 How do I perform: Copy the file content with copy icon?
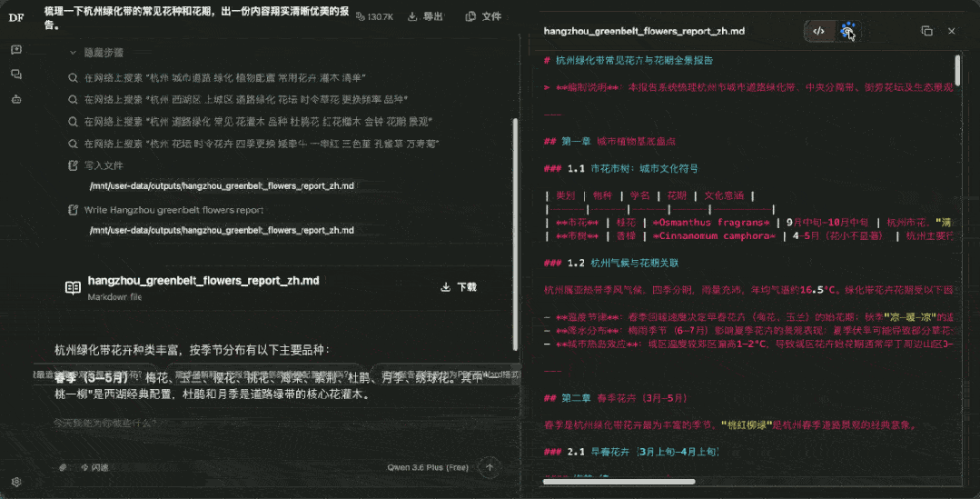click(x=927, y=31)
